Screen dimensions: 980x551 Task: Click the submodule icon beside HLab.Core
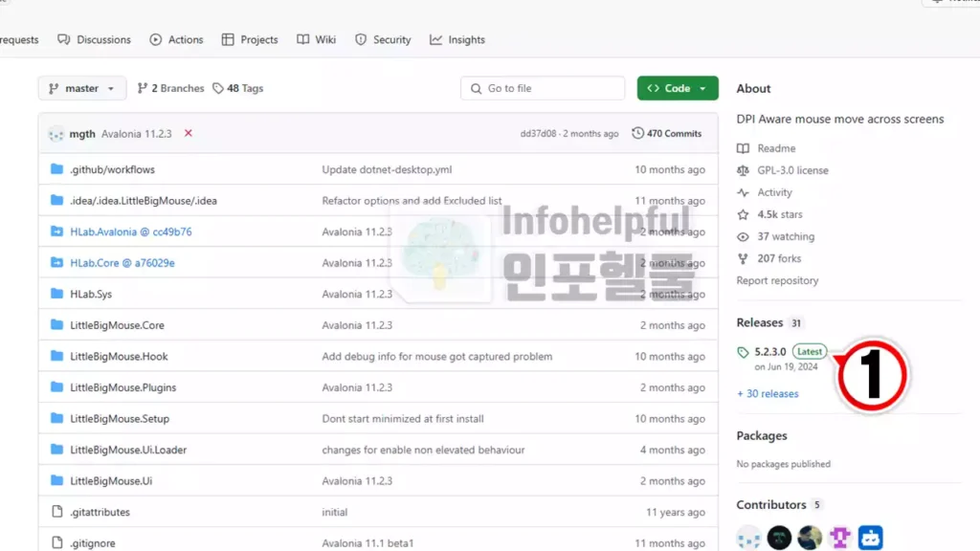pos(56,262)
